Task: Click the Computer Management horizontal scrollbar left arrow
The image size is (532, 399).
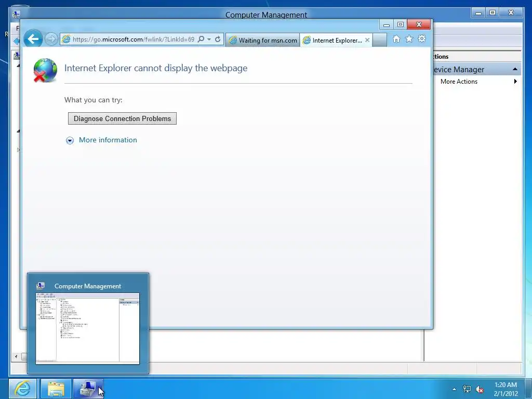Action: pos(16,356)
